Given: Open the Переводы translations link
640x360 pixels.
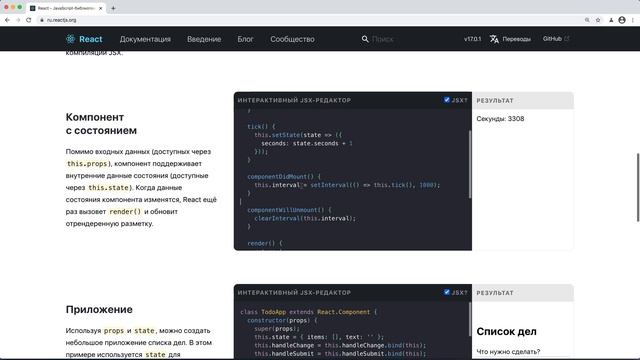Looking at the screenshot, I should point(516,39).
